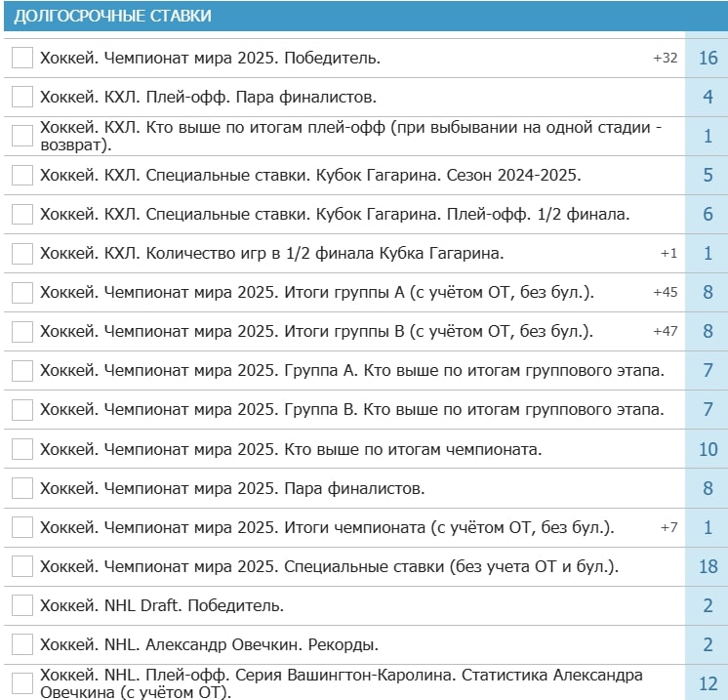Click the +7 indicator on Итоги чемпионата row
Screen dimensions: 728x700
point(669,527)
